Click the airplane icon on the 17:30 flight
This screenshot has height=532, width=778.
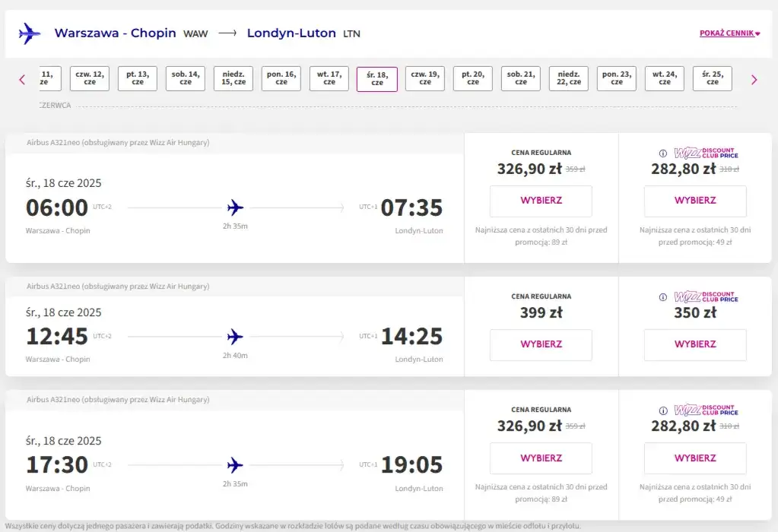click(235, 464)
